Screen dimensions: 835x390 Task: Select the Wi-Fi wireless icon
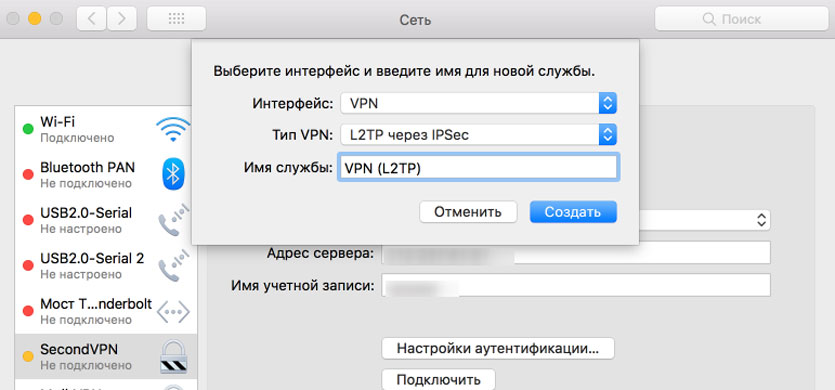click(x=173, y=129)
